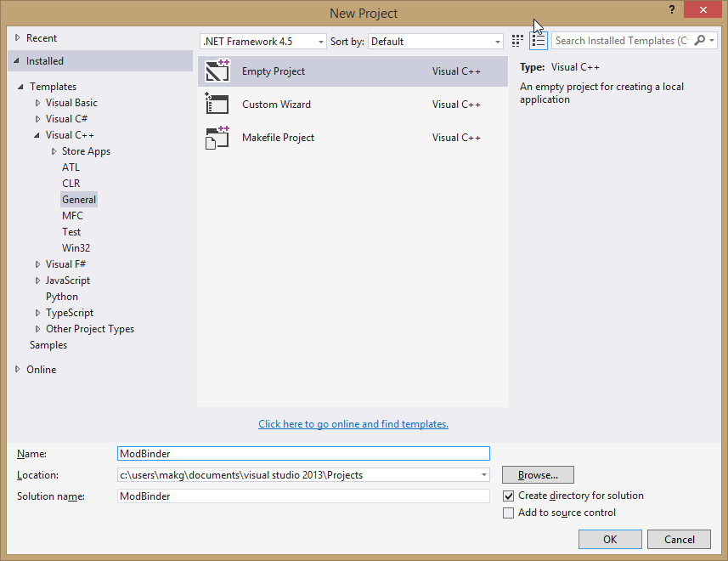The image size is (728, 561).
Task: Expand the Online section
Action: click(x=19, y=370)
